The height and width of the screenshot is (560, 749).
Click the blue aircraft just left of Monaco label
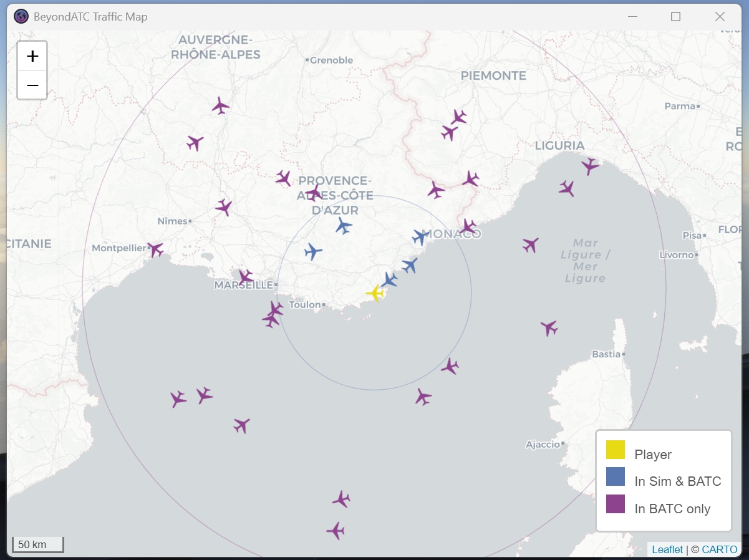(421, 236)
